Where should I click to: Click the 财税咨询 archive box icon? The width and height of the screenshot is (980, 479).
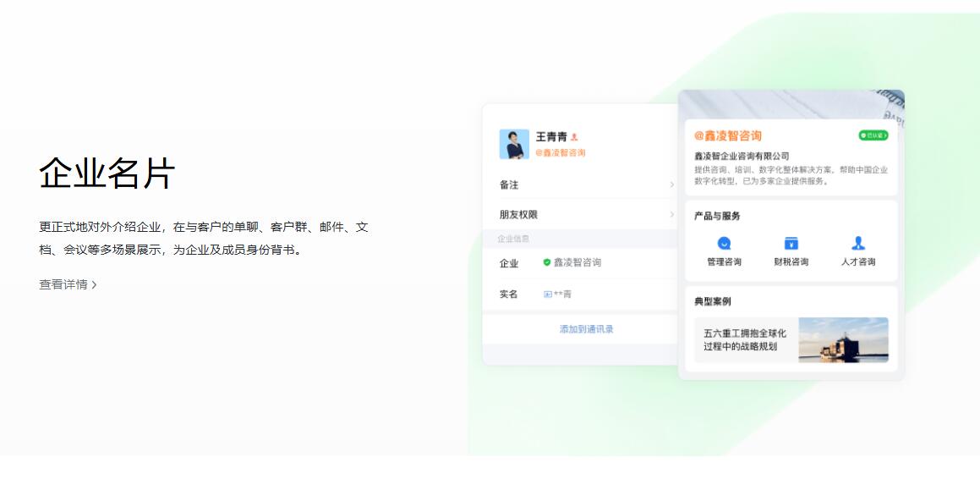pos(791,243)
